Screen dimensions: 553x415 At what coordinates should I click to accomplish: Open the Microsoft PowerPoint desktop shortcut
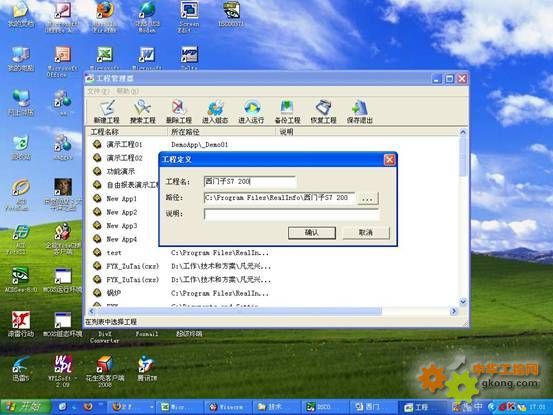tap(63, 61)
